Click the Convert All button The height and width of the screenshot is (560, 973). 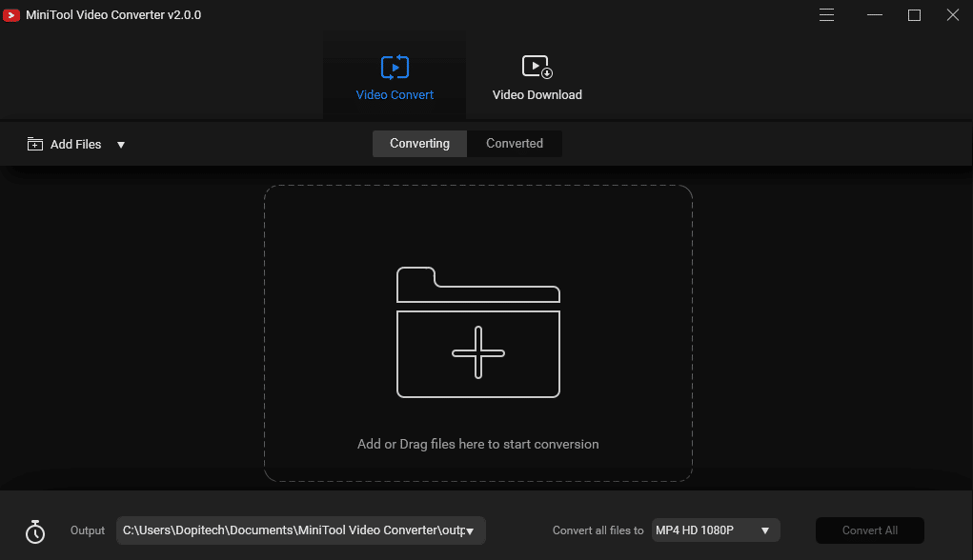point(869,530)
